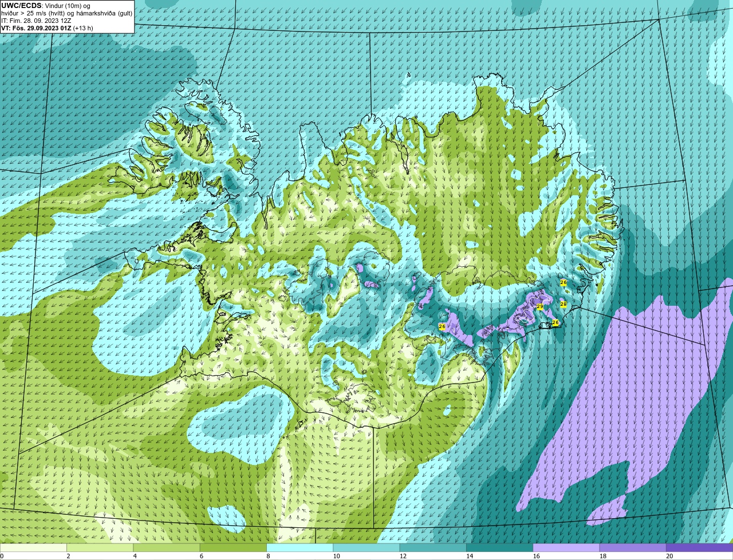The image size is (733, 560).
Task: Choose the light teal 10–12 m/s legend segment
Action: pyautogui.click(x=366, y=547)
